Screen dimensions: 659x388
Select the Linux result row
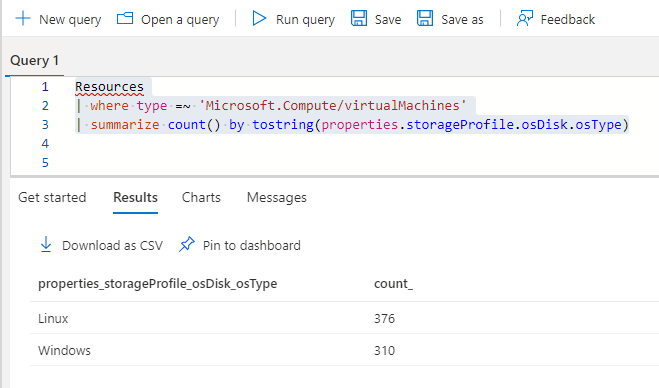(x=345, y=318)
